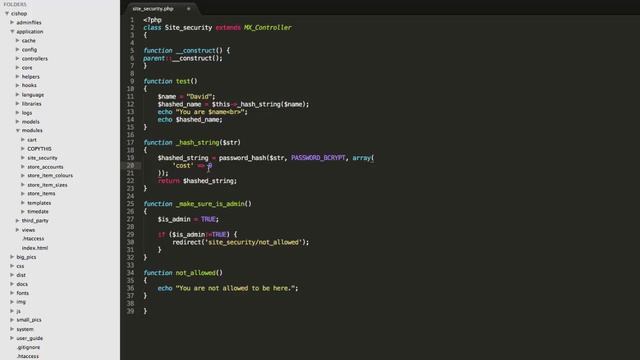Select the small_pics folder
This screenshot has height=360, width=640.
coord(29,320)
